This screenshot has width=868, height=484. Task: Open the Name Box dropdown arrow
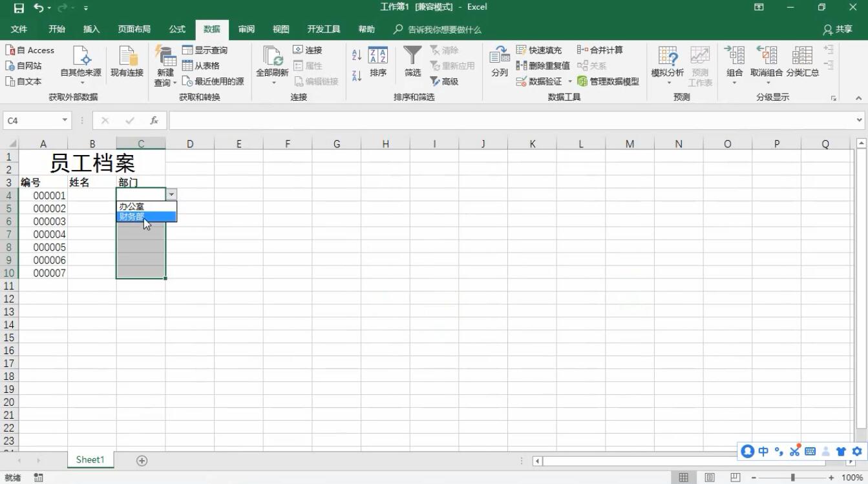coord(65,120)
